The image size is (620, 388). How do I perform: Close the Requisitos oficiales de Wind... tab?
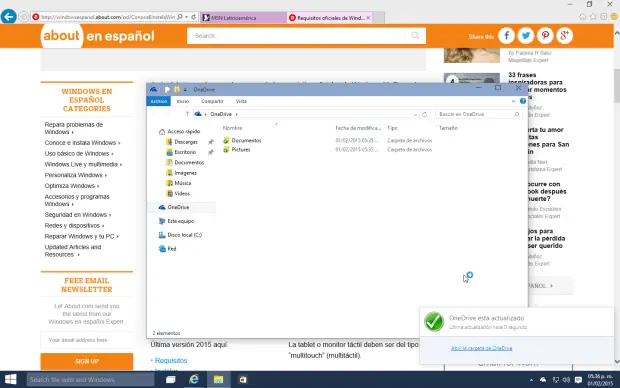coord(368,18)
